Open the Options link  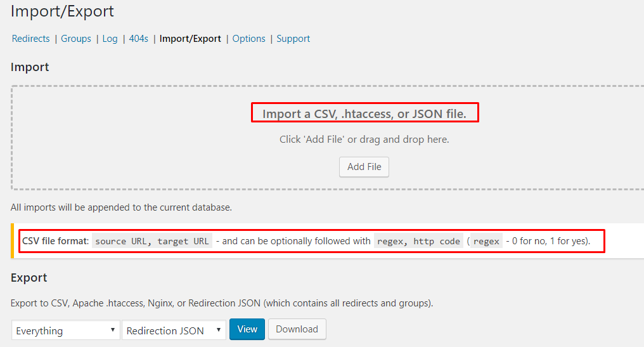pos(249,39)
